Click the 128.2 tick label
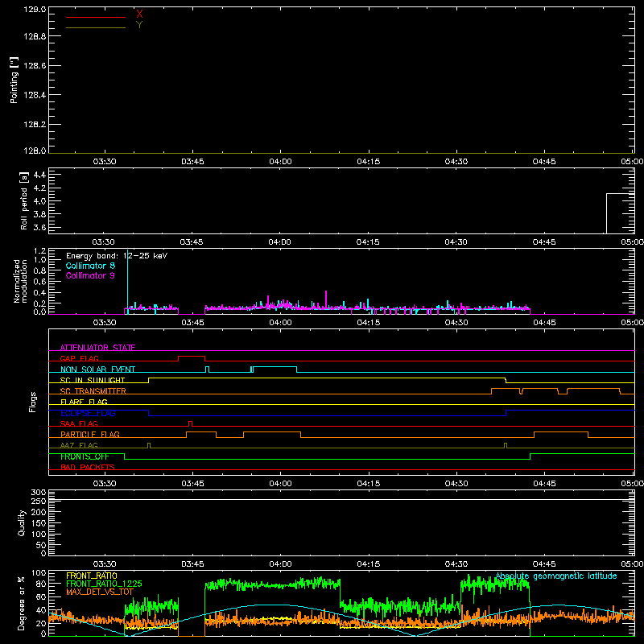The height and width of the screenshot is (644, 644). coord(35,125)
